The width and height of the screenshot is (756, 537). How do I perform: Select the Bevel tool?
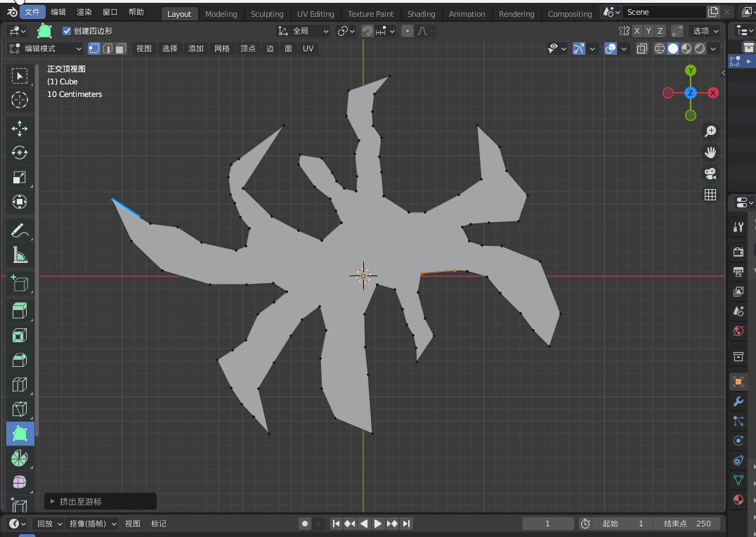point(19,360)
